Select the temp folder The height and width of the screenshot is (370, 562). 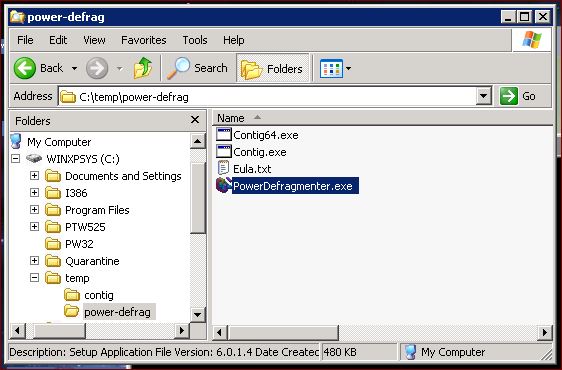pos(77,278)
